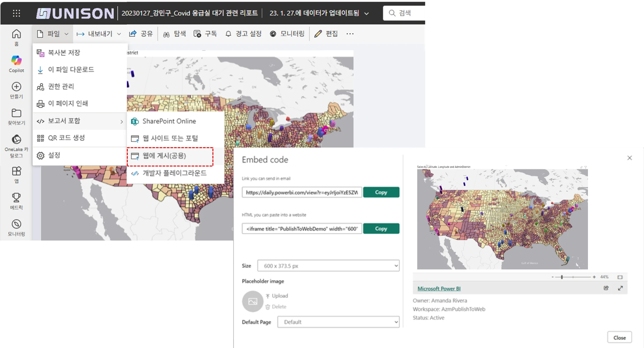Click the zoom slider in preview

click(x=562, y=277)
